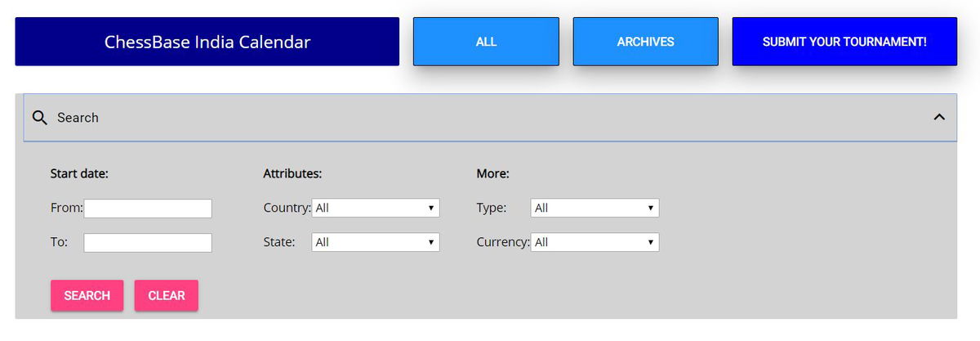This screenshot has width=980, height=341.
Task: Reset filters with the CLEAR button
Action: (167, 296)
